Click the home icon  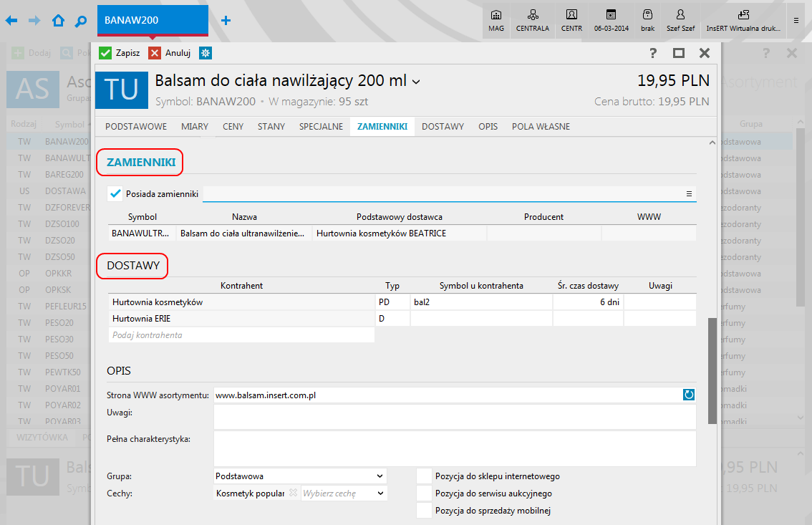click(58, 21)
